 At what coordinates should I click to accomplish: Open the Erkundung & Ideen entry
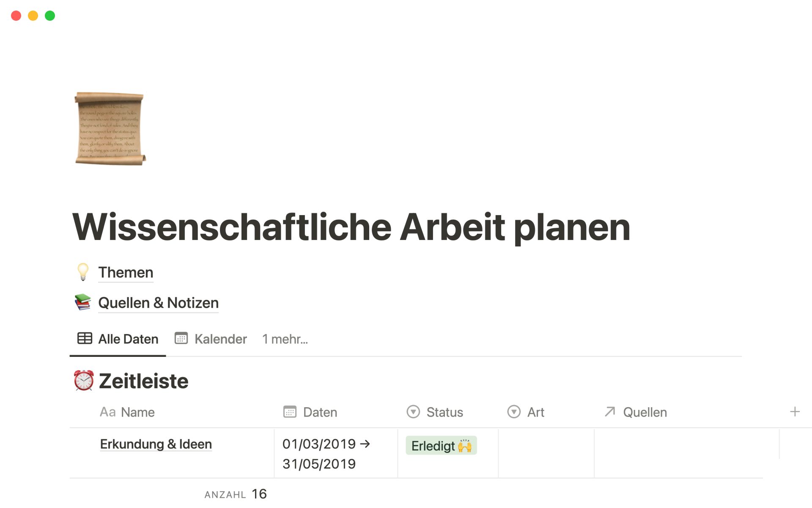[156, 444]
